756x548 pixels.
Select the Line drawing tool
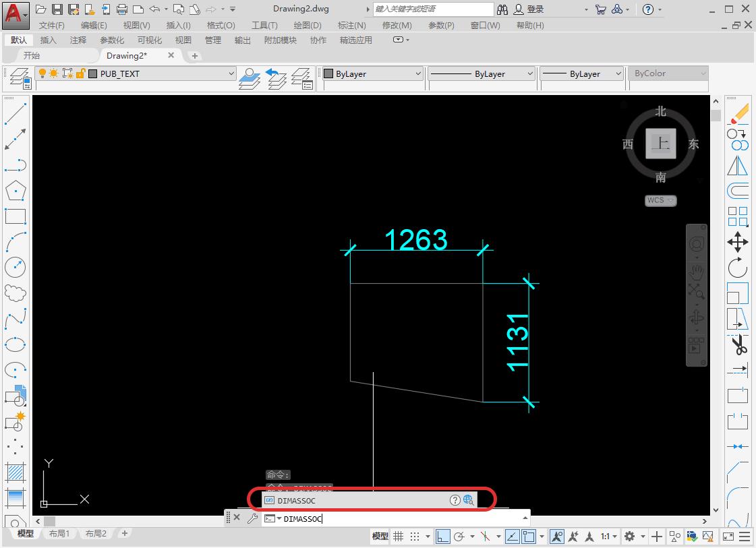click(x=15, y=113)
